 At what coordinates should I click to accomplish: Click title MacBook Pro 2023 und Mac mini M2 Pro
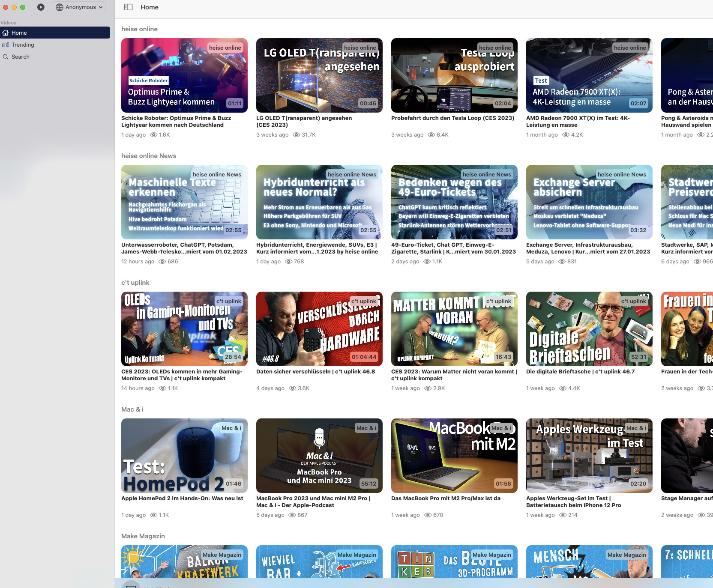click(313, 502)
